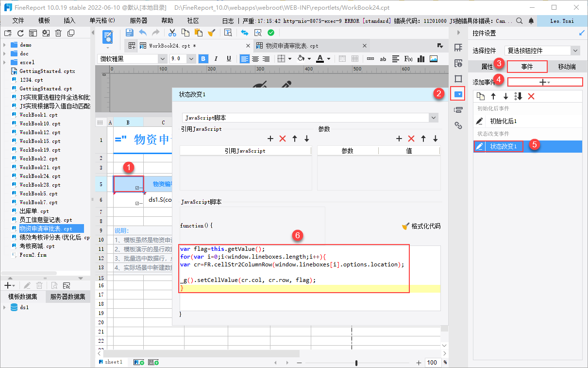Delete the selected event with red X

(x=531, y=96)
